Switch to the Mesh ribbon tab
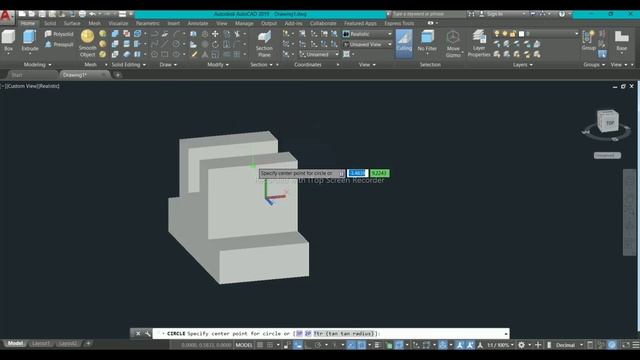The width and height of the screenshot is (640, 360). pos(94,23)
